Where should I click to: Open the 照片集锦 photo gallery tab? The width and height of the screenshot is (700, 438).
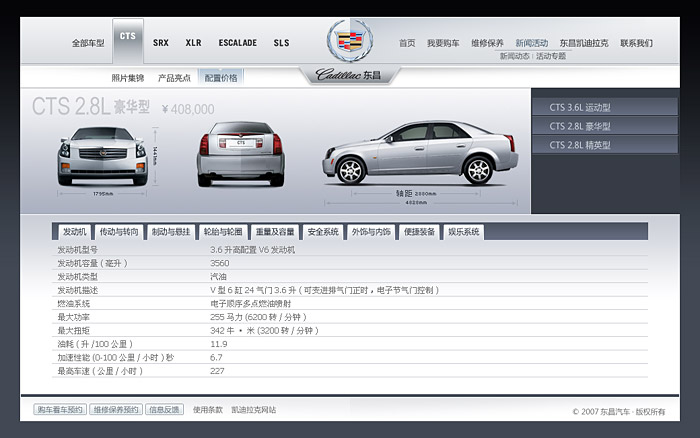click(x=128, y=77)
